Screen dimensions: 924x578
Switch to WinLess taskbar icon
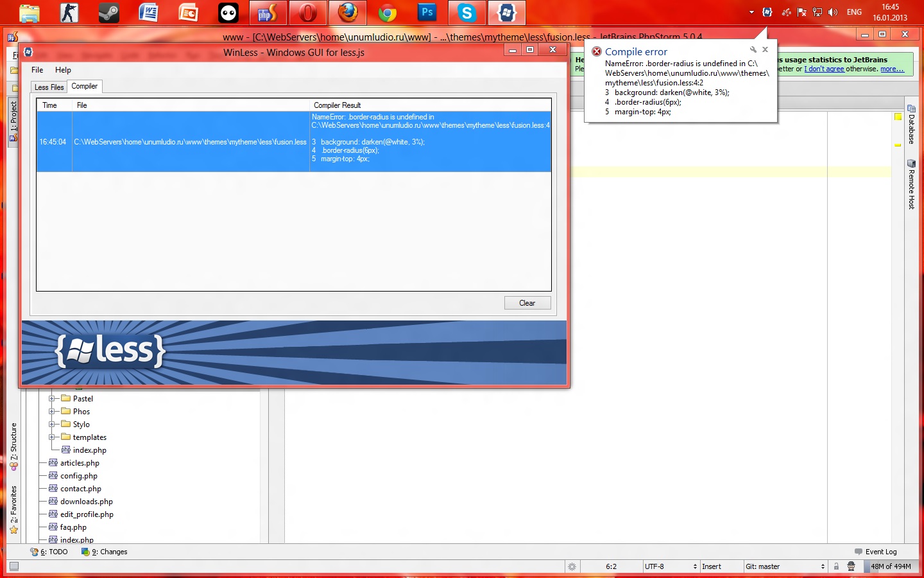pyautogui.click(x=507, y=13)
